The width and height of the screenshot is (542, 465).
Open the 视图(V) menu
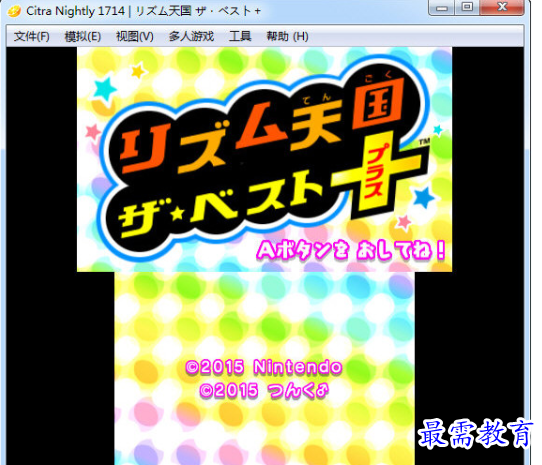tap(134, 36)
